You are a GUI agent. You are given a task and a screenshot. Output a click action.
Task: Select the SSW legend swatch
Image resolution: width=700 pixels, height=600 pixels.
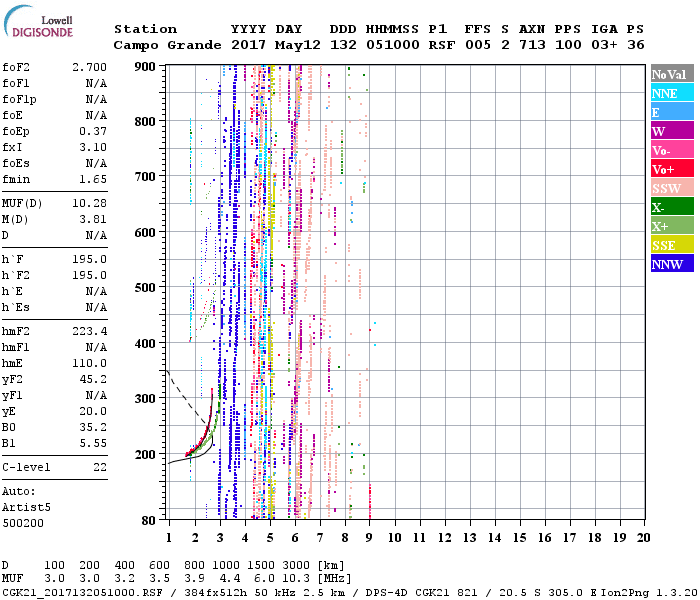click(x=672, y=188)
